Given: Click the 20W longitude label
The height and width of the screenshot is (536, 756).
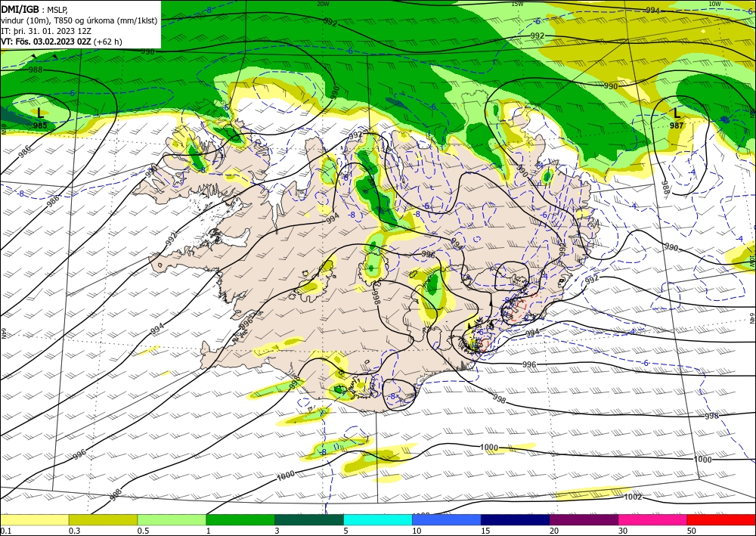Looking at the screenshot, I should pos(323,4).
